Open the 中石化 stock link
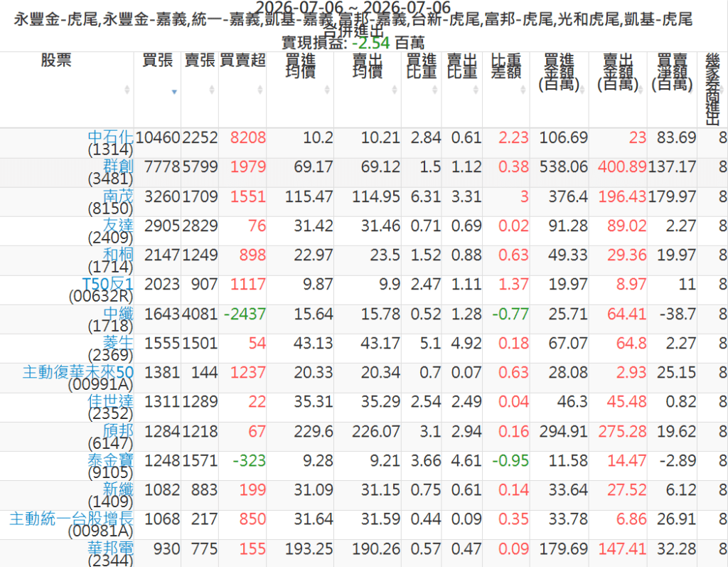728x567 pixels. point(110,137)
